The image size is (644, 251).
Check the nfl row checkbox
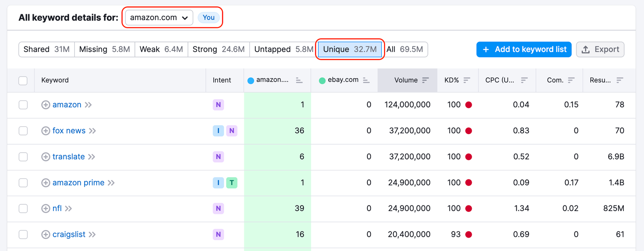coord(23,209)
